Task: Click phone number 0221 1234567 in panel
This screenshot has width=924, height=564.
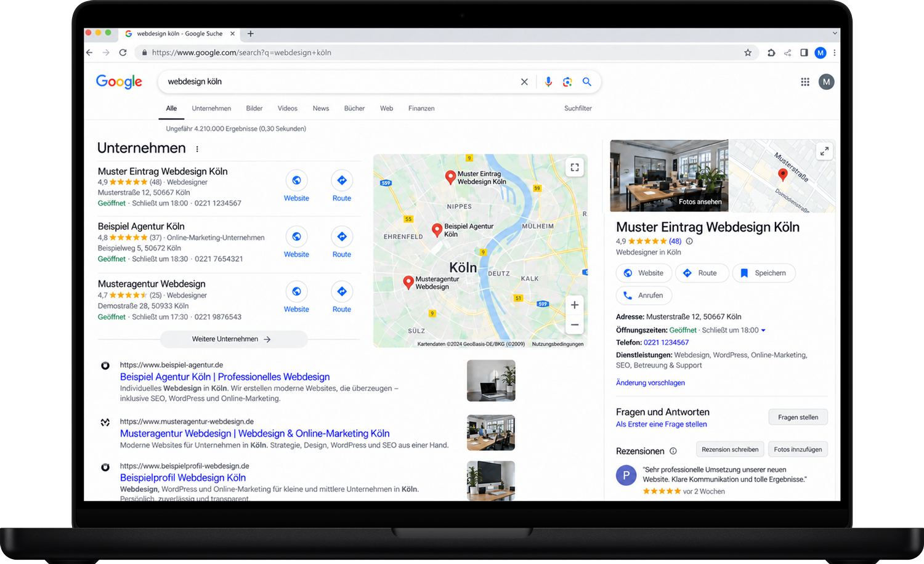Action: click(x=666, y=342)
